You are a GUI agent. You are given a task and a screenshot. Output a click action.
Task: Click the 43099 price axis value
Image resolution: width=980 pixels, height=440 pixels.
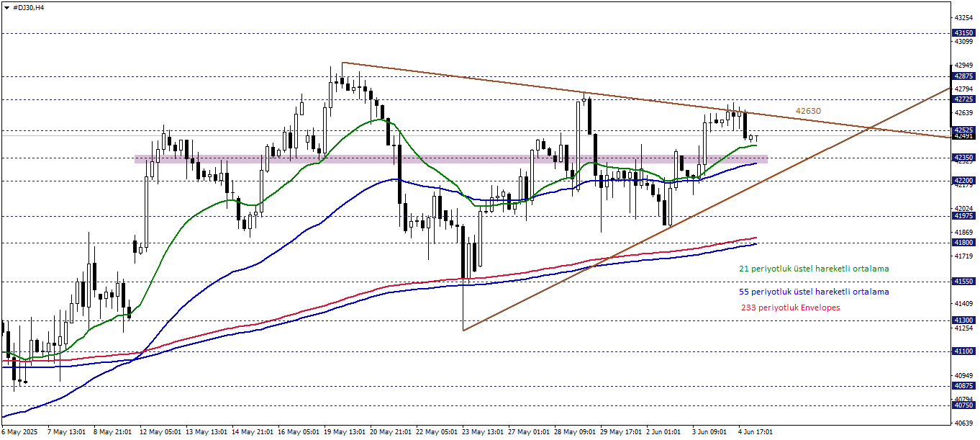pyautogui.click(x=963, y=41)
